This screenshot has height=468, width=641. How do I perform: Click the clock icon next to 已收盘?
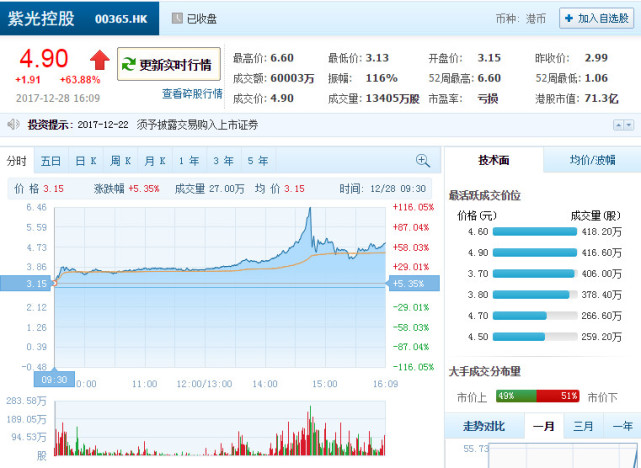[x=177, y=18]
